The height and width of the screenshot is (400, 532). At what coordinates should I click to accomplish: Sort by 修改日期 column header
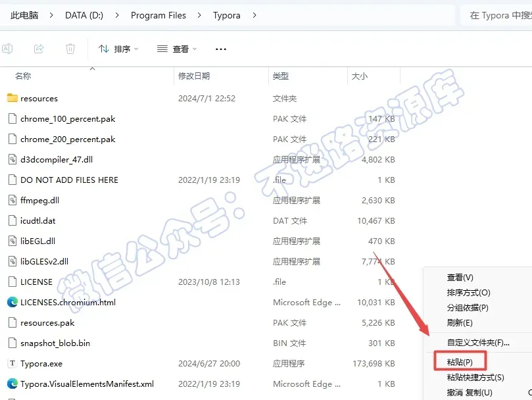coord(194,76)
